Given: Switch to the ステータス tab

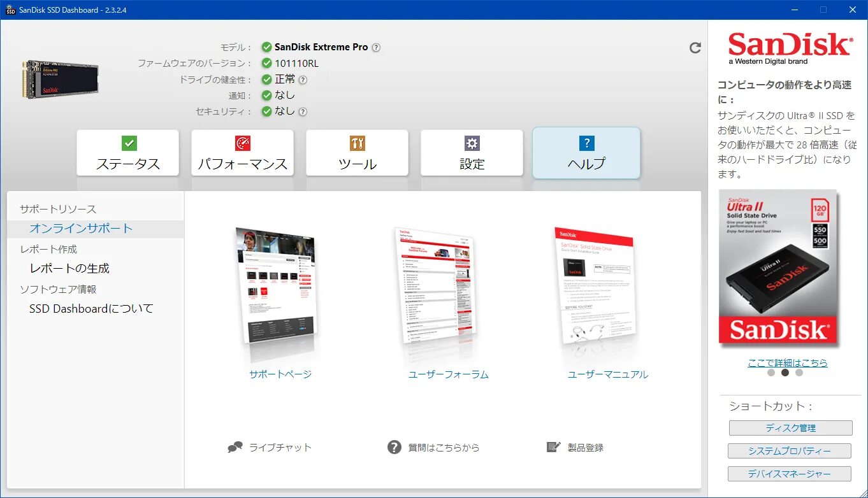Looking at the screenshot, I should [127, 153].
